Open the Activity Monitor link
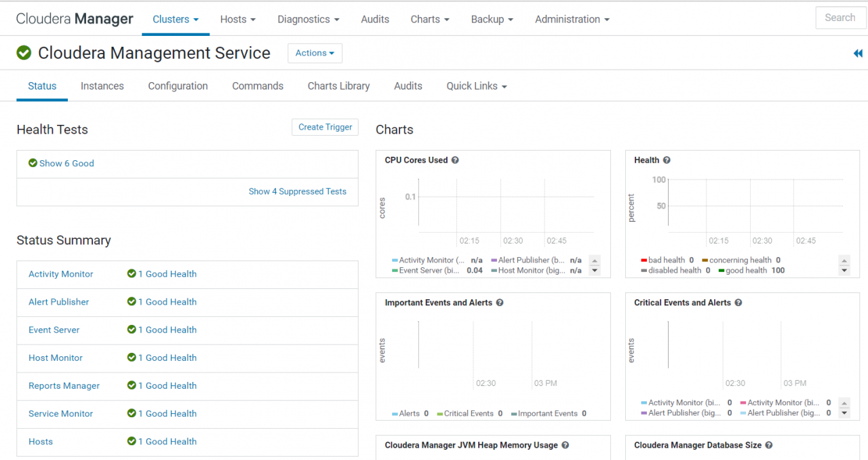The image size is (868, 460). [x=61, y=274]
